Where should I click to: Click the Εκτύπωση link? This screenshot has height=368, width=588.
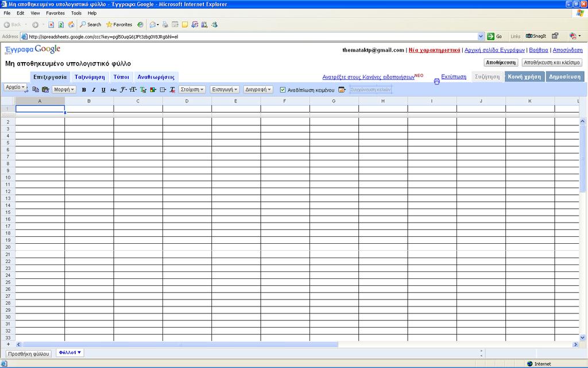454,76
